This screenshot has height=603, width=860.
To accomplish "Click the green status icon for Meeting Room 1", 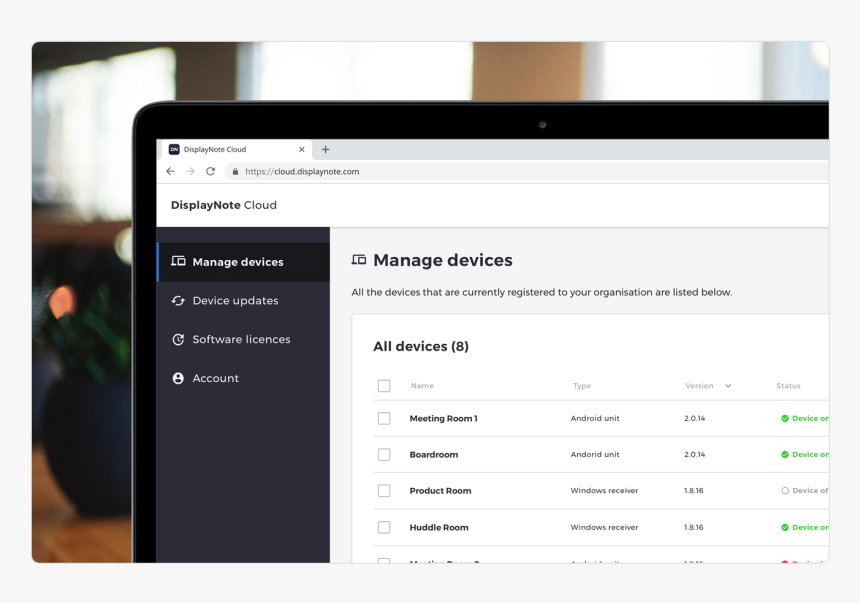I will 785,419.
